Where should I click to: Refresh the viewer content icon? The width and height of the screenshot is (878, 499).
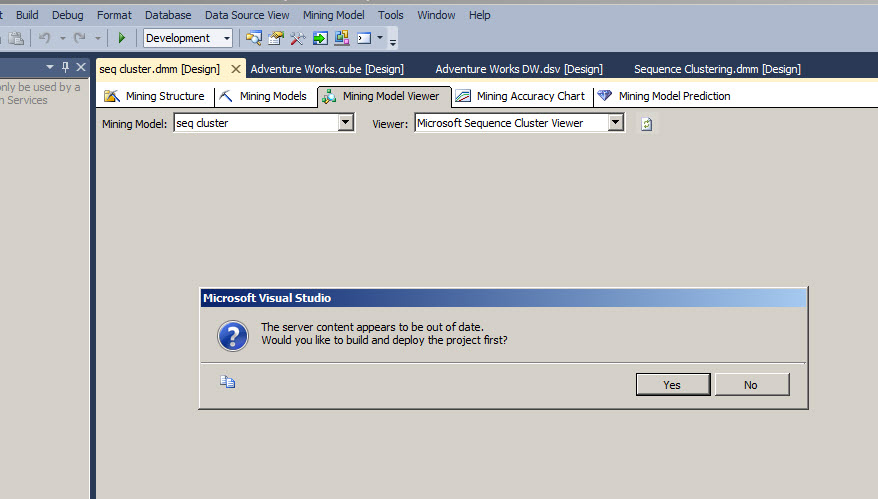point(647,124)
